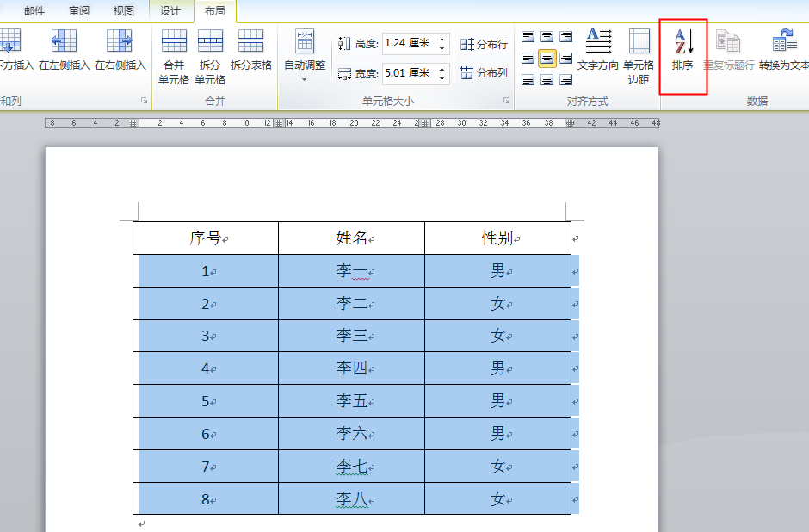Click the 分布行 distribute rows button

[484, 44]
